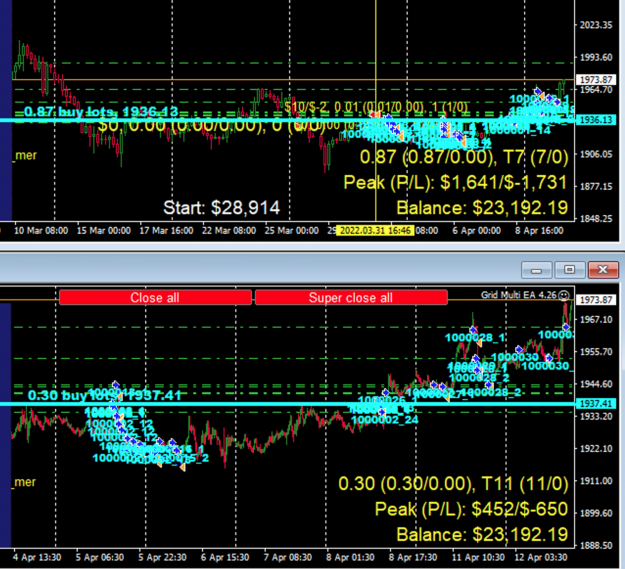This screenshot has width=625, height=569.
Task: Click the 1944.60 price axis value
Action: (x=596, y=384)
